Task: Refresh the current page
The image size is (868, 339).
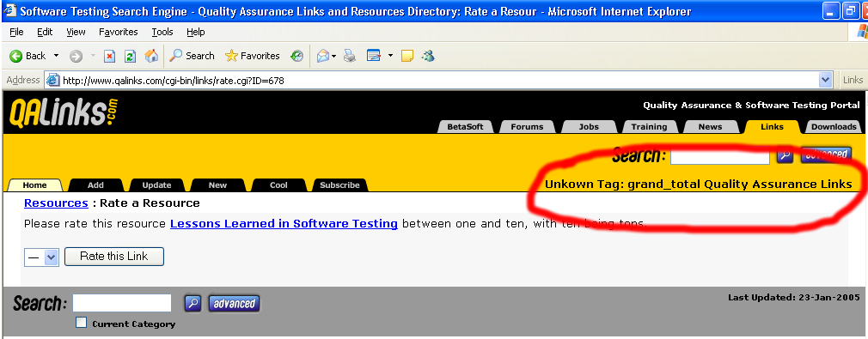Action: coord(130,56)
